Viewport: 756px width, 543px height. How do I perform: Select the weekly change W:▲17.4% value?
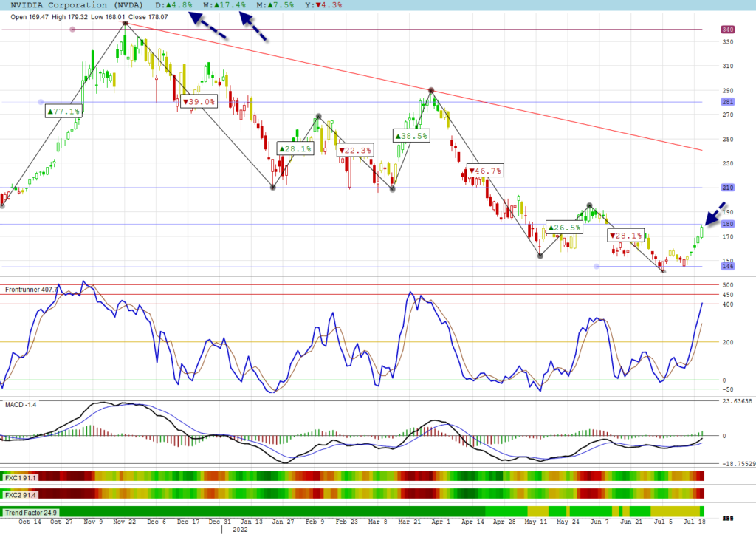(x=224, y=5)
